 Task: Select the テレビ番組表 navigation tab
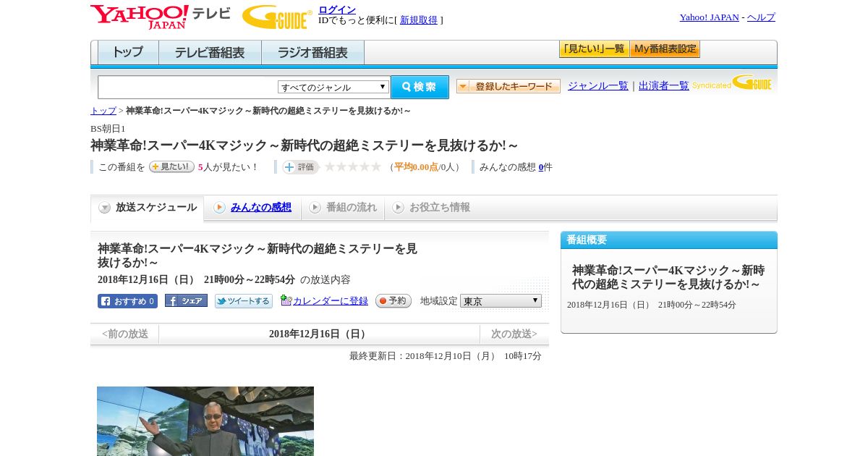point(210,53)
